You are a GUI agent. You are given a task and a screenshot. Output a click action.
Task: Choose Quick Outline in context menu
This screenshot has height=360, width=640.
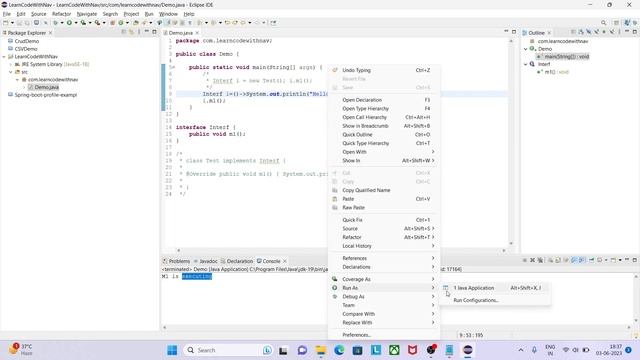pyautogui.click(x=384, y=135)
